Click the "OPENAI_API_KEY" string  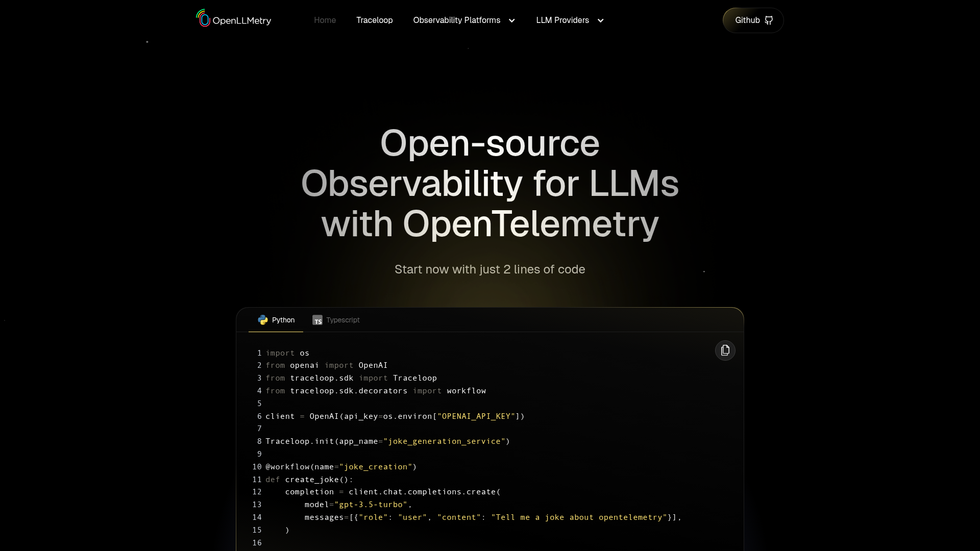click(x=476, y=416)
